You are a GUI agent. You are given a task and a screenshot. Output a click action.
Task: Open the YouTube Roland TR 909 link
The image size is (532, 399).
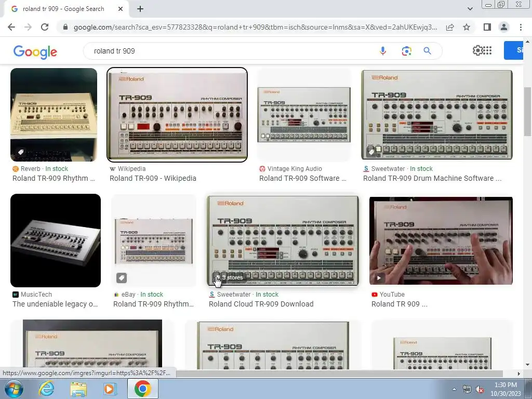click(x=400, y=304)
